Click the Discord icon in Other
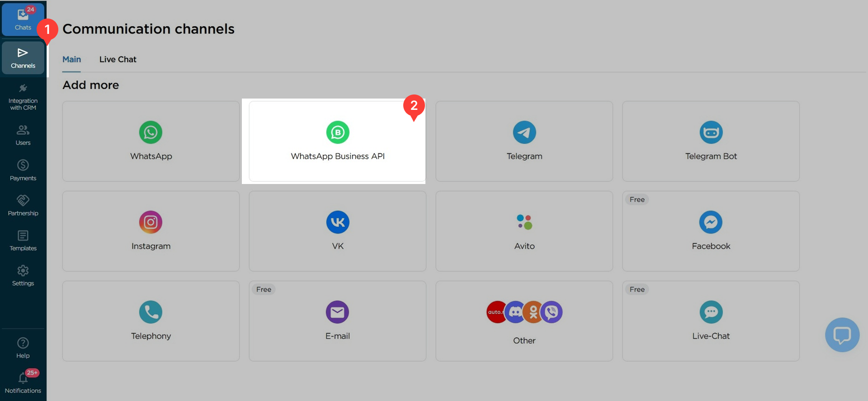868x401 pixels. pyautogui.click(x=514, y=312)
